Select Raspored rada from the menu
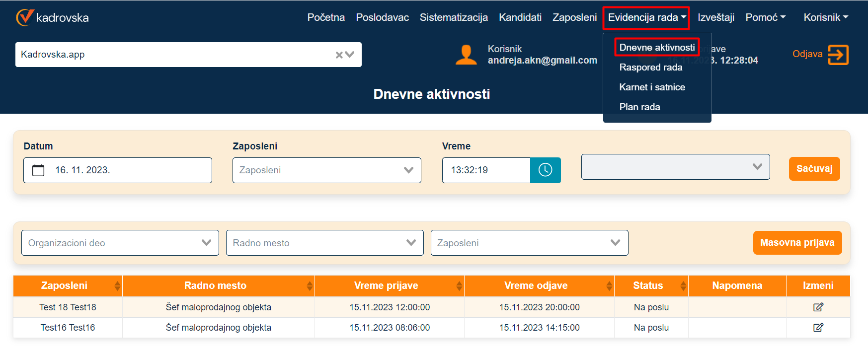 coord(650,68)
